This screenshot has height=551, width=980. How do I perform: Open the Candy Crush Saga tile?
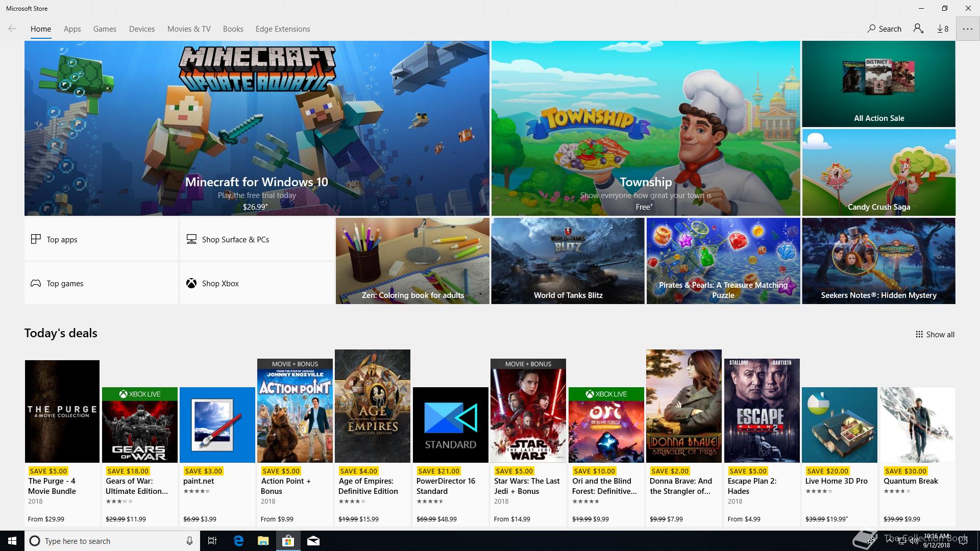coord(878,172)
